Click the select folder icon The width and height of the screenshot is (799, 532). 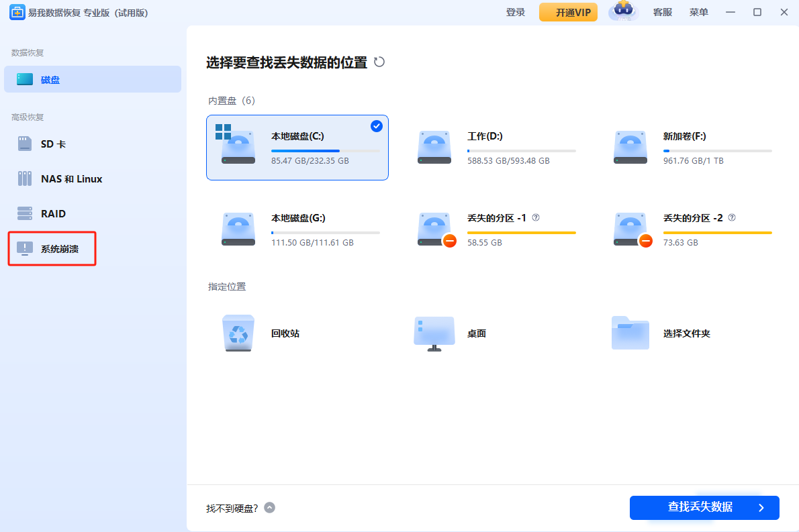point(630,333)
